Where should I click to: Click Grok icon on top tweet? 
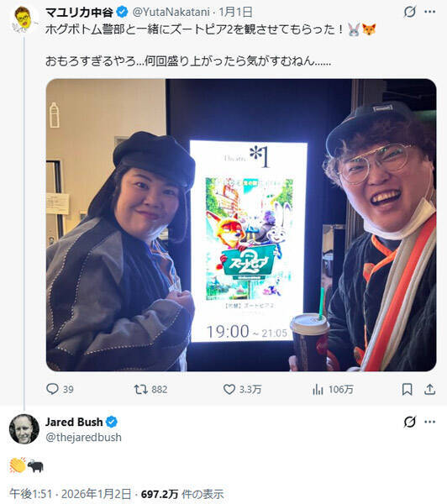click(410, 12)
